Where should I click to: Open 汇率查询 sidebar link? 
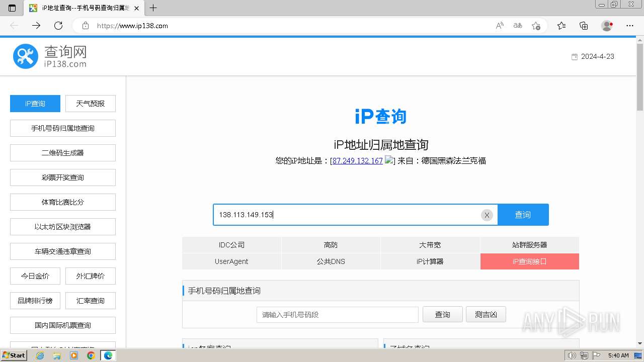coord(91,301)
